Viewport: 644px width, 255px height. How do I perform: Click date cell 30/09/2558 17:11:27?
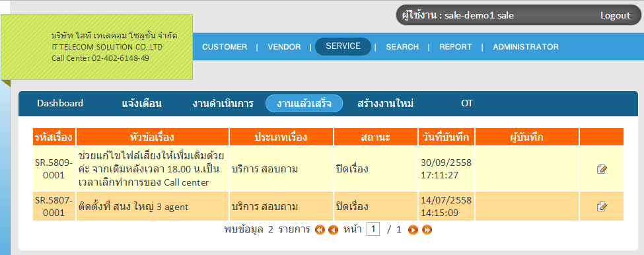[447, 168]
